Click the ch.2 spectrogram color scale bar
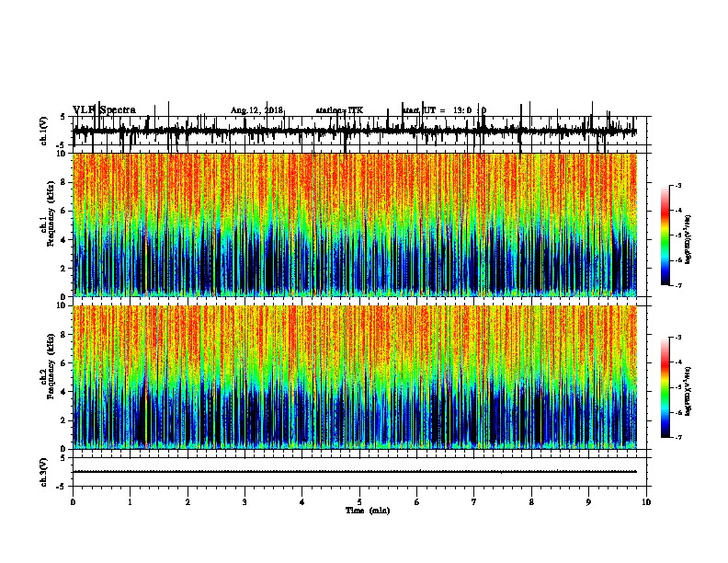The image size is (728, 563). (x=665, y=387)
